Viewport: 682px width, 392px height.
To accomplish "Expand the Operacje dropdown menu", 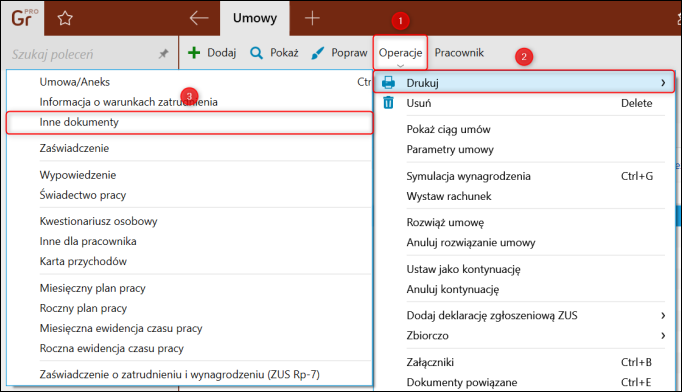I will pyautogui.click(x=400, y=53).
